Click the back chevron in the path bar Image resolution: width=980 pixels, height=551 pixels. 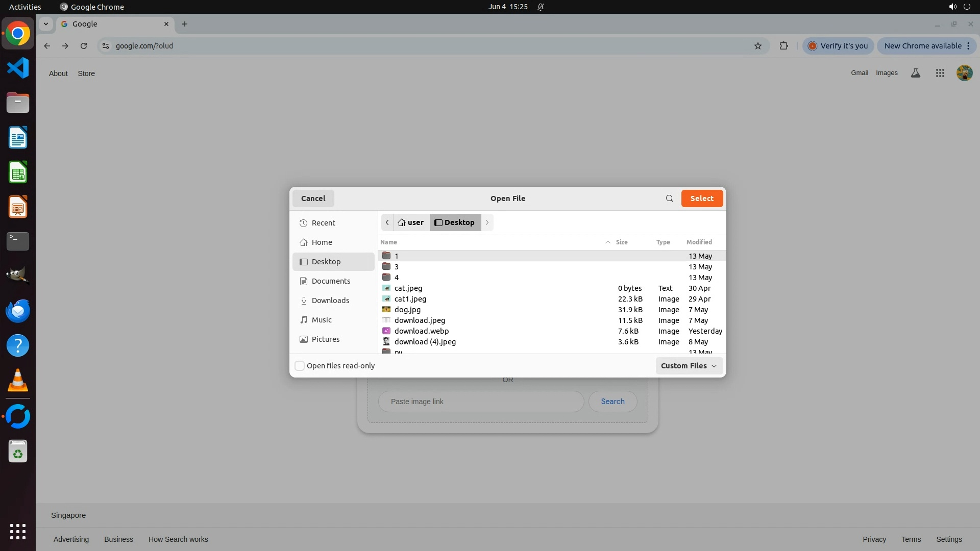[387, 222]
